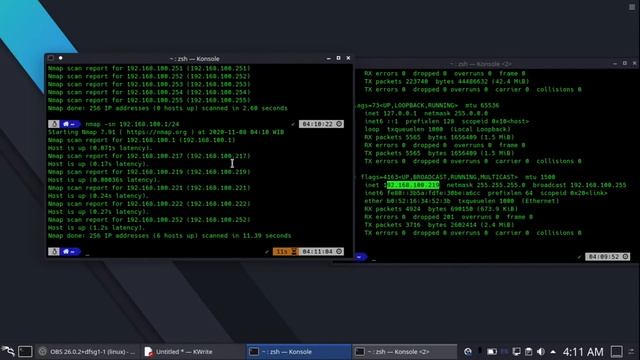Select the zsh Konsole <2> taskbar entry

coord(404,351)
